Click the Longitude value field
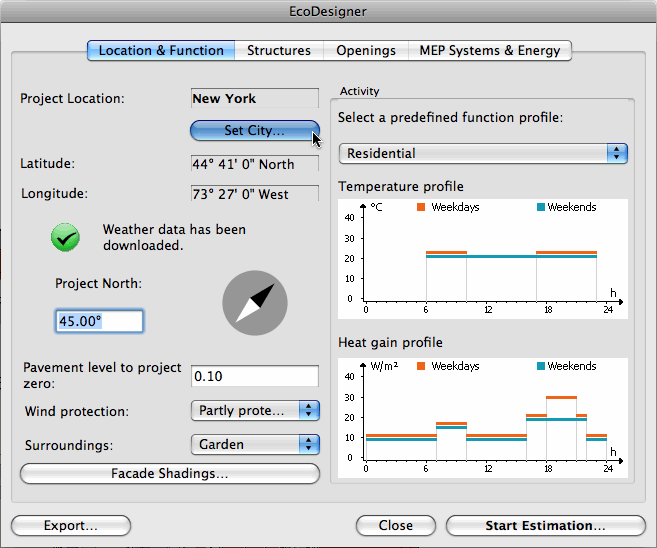This screenshot has width=657, height=548. click(x=255, y=194)
